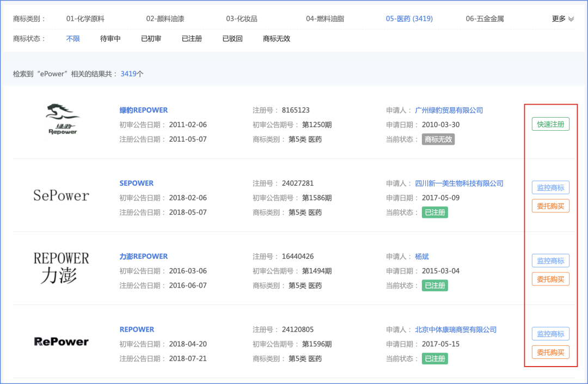Click preliminary announcement date 2011-02-06
Image resolution: width=588 pixels, height=384 pixels.
[188, 125]
